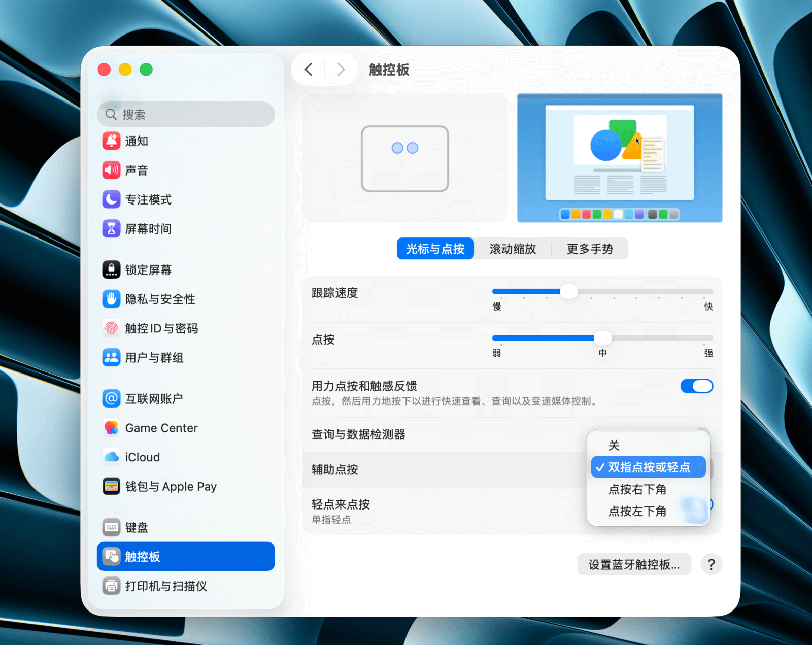812x645 pixels.
Task: Select 关 option in dropdown menu
Action: (x=614, y=446)
